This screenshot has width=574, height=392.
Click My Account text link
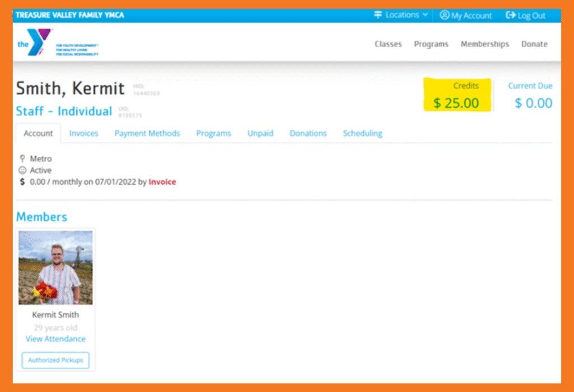[x=471, y=15]
